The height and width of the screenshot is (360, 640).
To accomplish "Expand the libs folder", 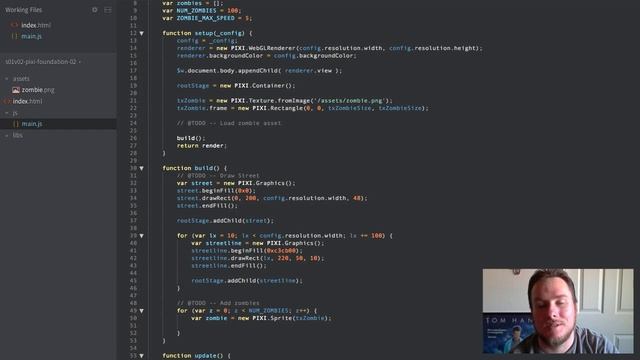I will click(x=7, y=135).
